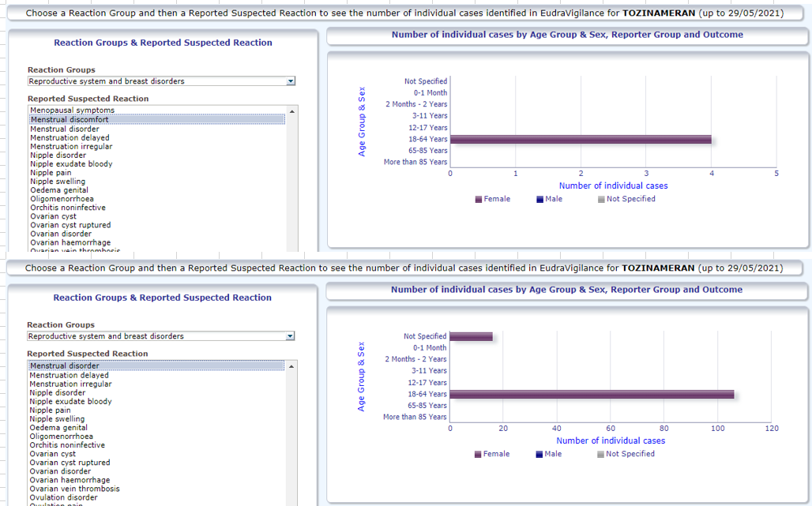This screenshot has height=506, width=812.
Task: Click the '0-1 Month' label in the upper chart
Action: click(430, 92)
